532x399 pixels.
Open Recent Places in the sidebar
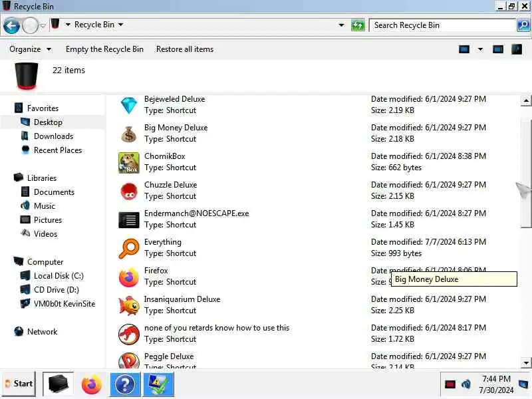(x=58, y=150)
